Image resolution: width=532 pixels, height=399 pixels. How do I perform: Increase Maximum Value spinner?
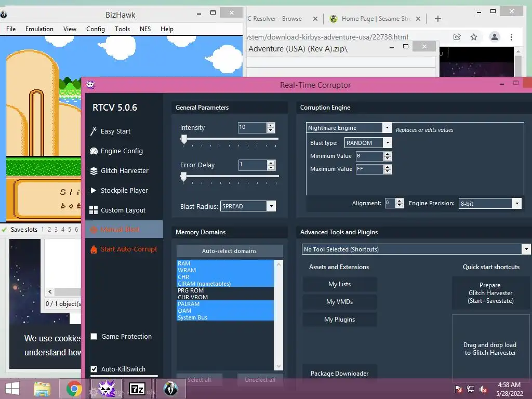[x=388, y=167]
